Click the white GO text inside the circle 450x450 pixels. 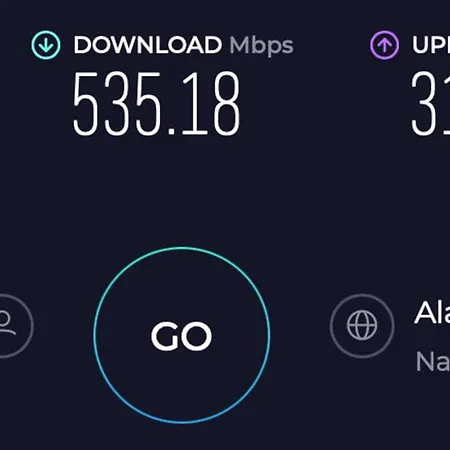click(x=182, y=336)
